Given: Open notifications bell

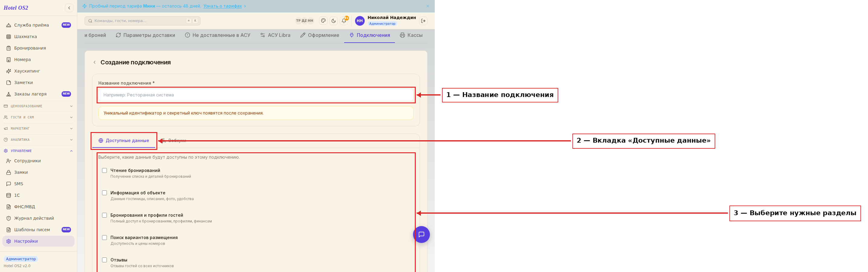Looking at the screenshot, I should [344, 21].
